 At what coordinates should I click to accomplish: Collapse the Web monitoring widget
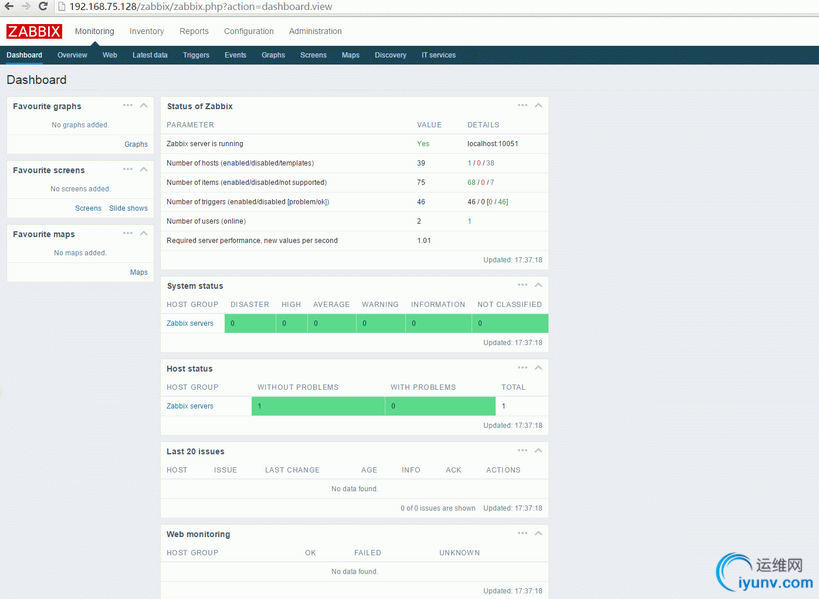539,533
